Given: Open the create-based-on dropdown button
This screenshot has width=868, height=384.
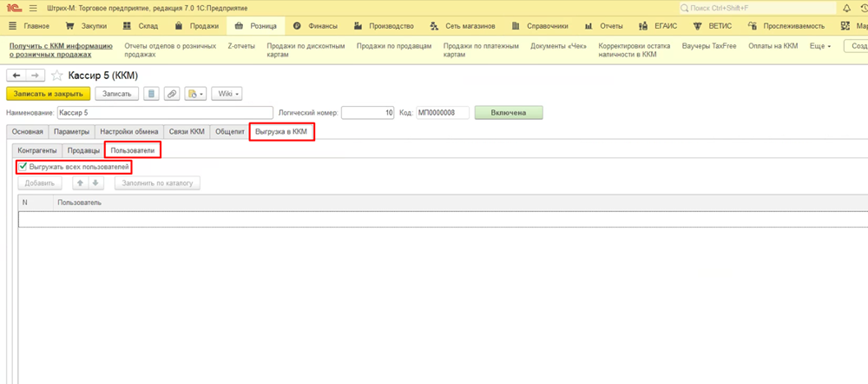Looking at the screenshot, I should pos(195,94).
